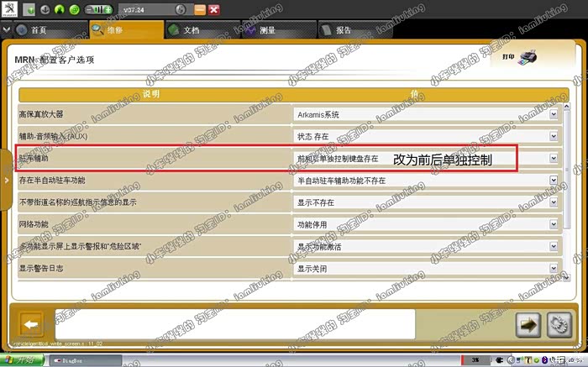588x367 pixels.
Task: Switch to the 首页 tab
Action: click(x=39, y=30)
